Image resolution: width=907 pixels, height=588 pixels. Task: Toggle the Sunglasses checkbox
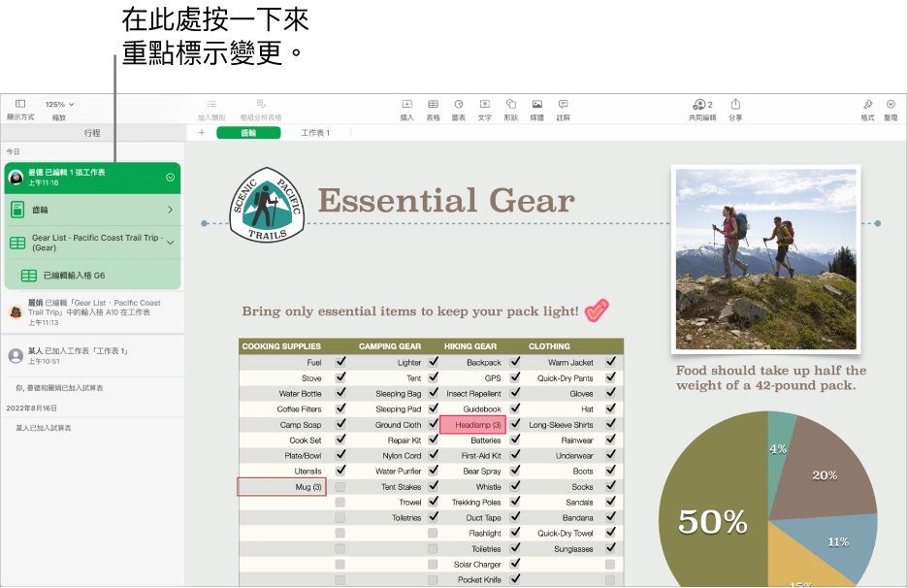click(x=610, y=548)
